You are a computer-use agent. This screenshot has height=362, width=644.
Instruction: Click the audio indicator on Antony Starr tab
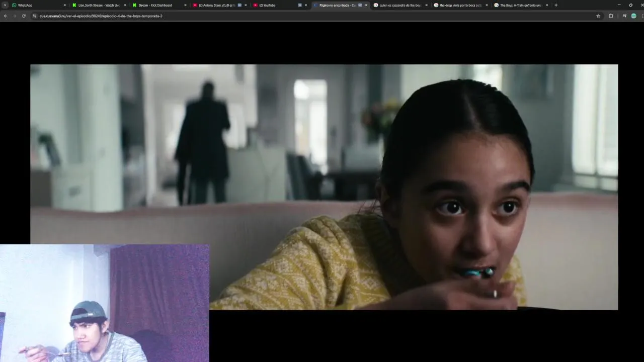click(239, 5)
